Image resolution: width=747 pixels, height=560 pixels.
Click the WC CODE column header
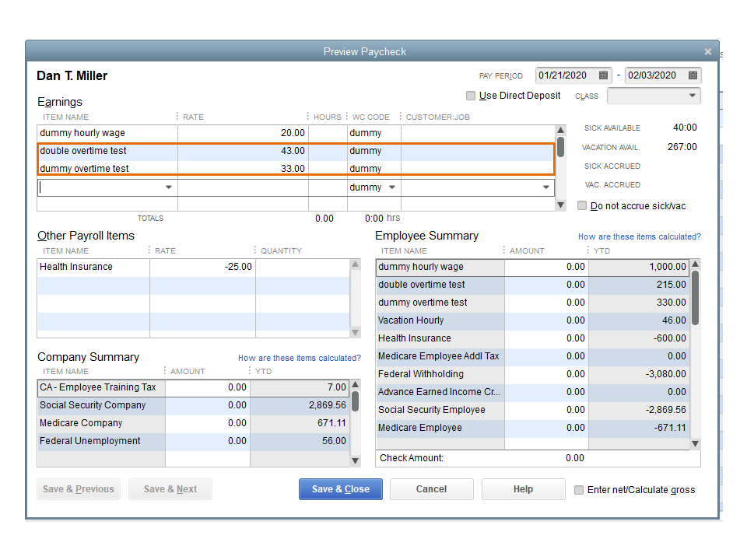tap(370, 117)
